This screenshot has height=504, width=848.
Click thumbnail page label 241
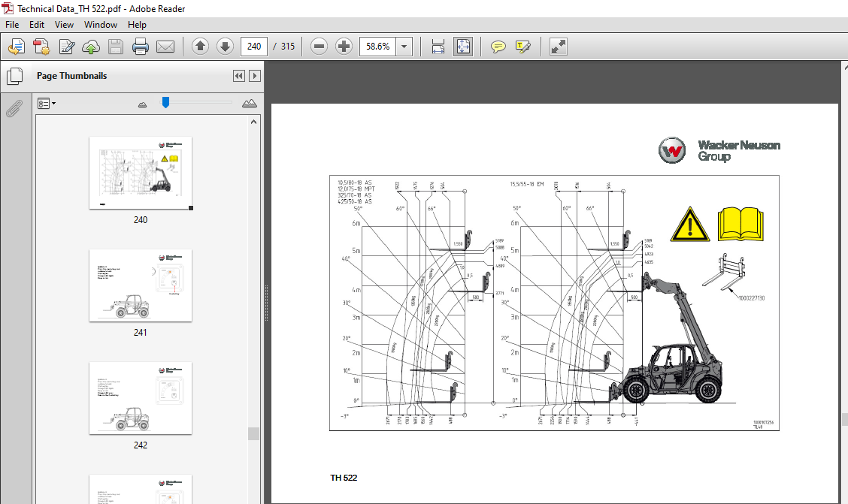click(x=140, y=333)
